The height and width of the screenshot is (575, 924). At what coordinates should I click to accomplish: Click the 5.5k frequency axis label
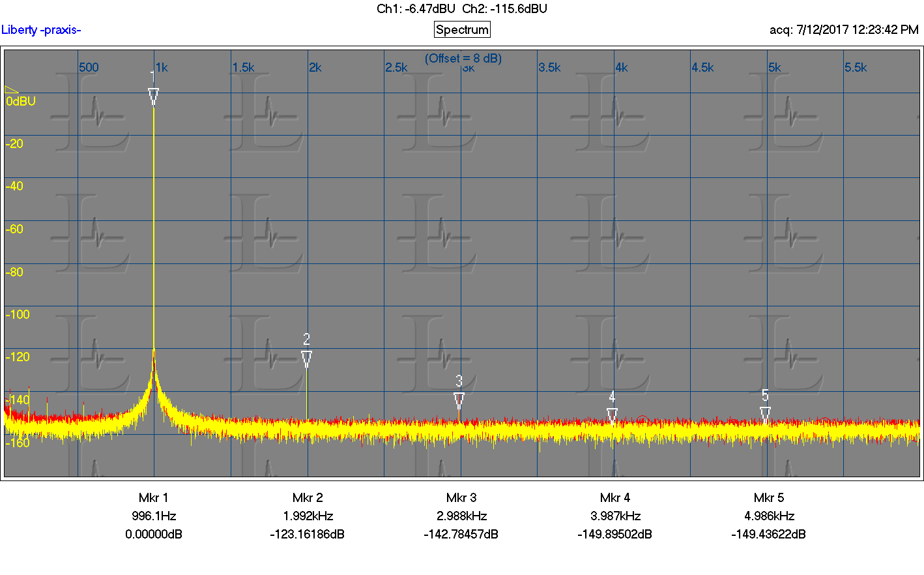coord(856,67)
